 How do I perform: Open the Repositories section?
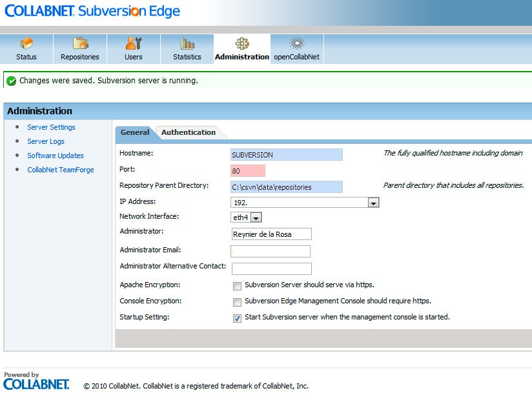[79, 48]
